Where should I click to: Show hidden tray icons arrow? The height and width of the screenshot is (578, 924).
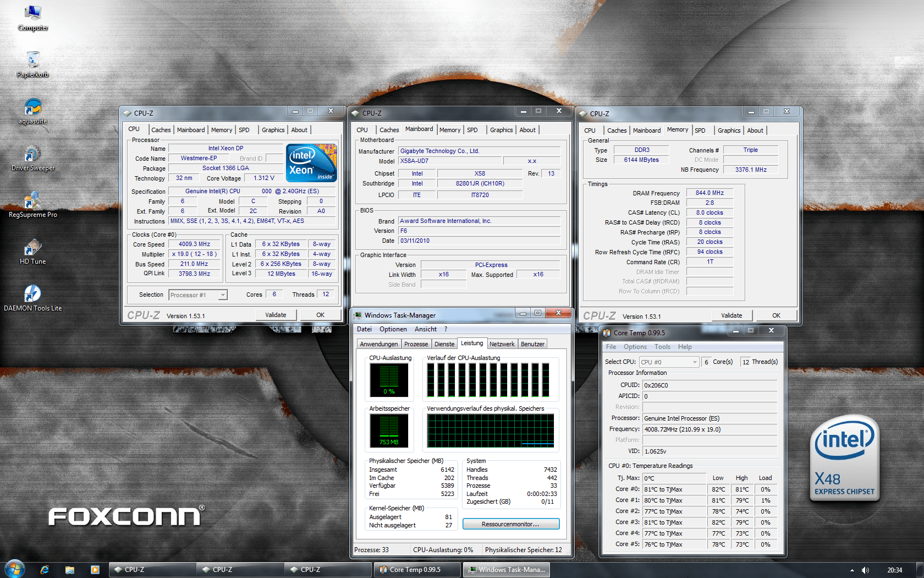pyautogui.click(x=852, y=570)
